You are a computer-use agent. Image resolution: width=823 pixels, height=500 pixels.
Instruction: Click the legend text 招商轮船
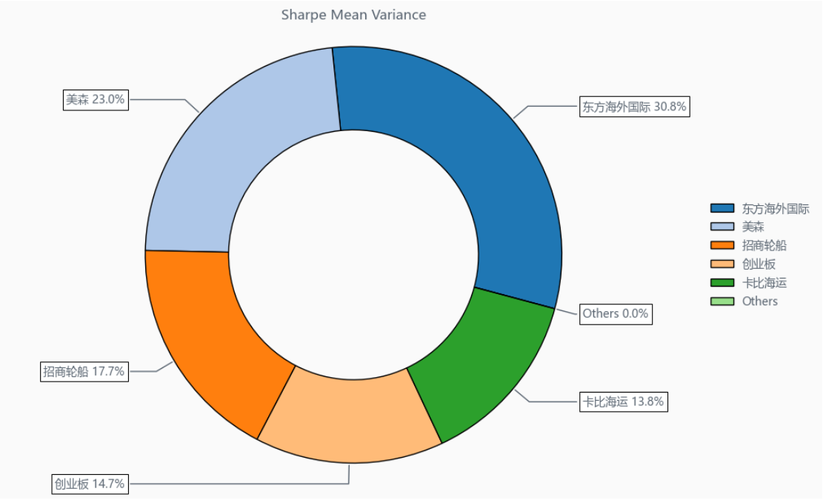[x=764, y=246]
